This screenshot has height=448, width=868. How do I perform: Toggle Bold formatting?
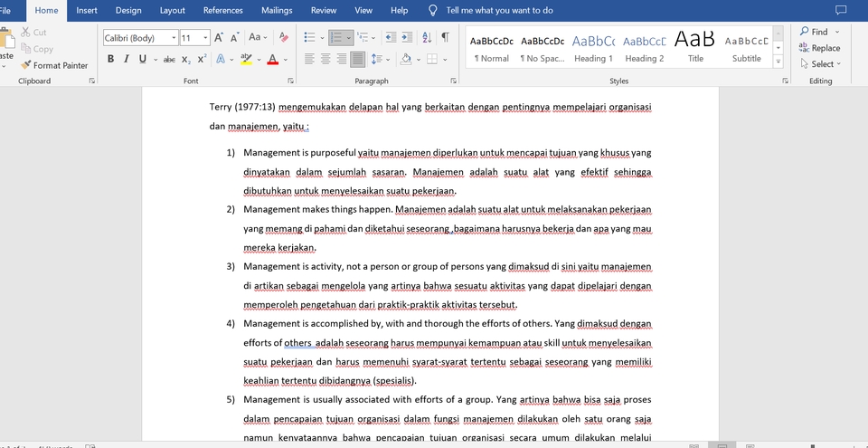point(110,59)
